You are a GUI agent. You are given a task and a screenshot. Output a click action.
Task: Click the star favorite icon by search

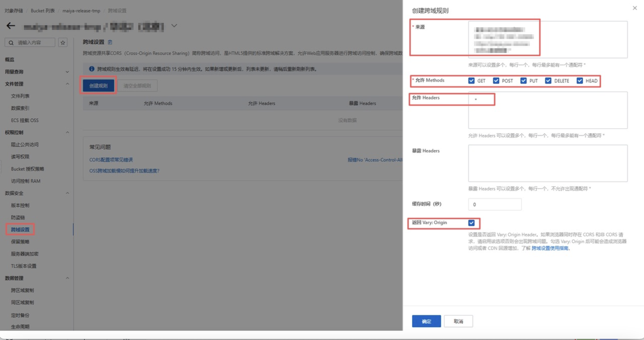click(x=63, y=43)
